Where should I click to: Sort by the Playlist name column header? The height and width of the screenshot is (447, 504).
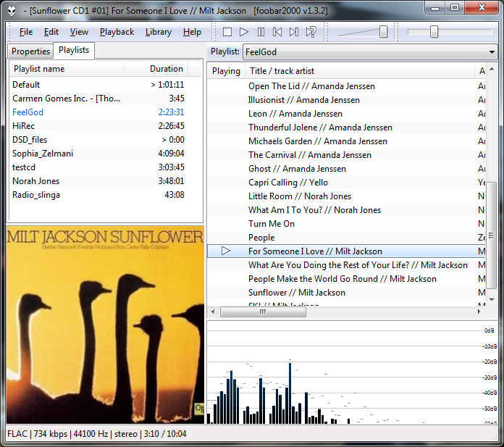66,69
